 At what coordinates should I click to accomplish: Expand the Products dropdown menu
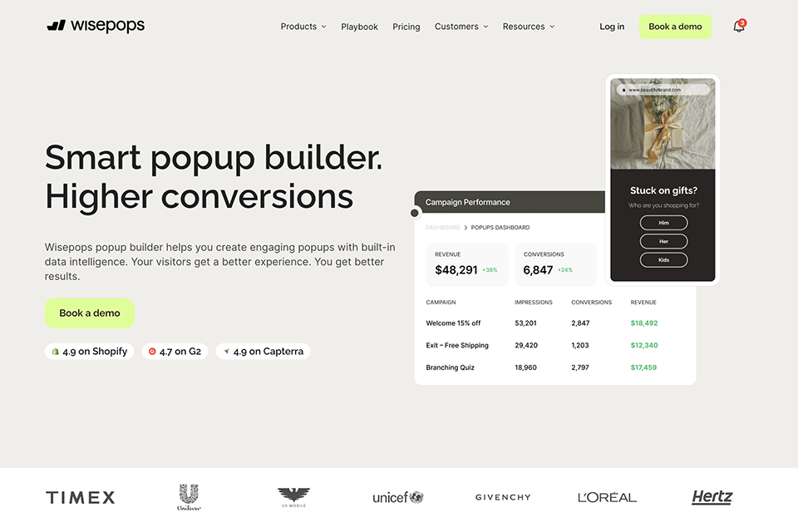pos(303,27)
